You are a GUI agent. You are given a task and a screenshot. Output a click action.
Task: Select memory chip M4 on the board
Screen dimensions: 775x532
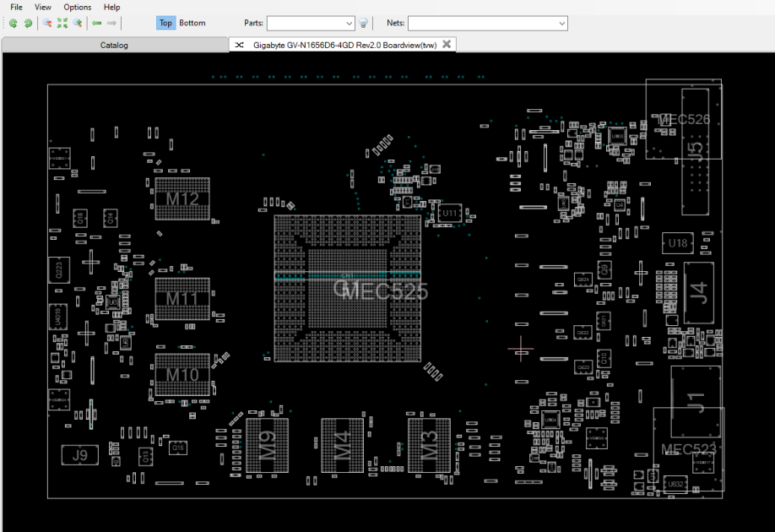343,446
